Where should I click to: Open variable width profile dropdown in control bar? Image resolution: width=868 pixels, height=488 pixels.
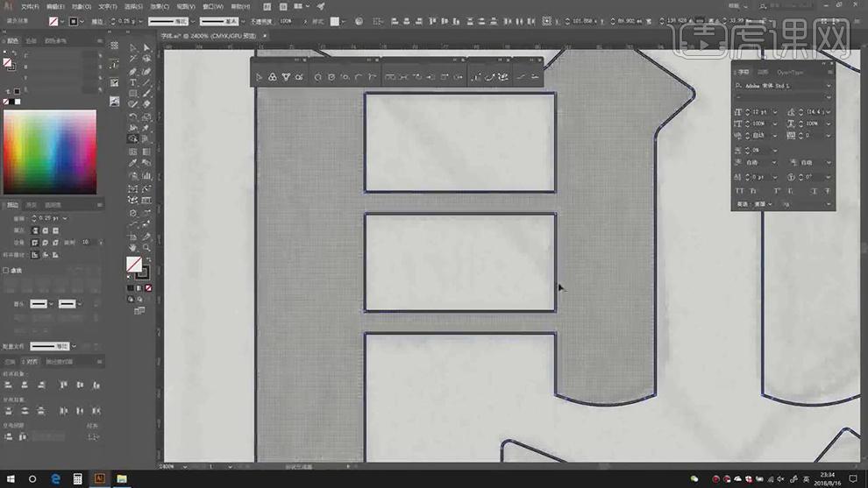tap(192, 22)
